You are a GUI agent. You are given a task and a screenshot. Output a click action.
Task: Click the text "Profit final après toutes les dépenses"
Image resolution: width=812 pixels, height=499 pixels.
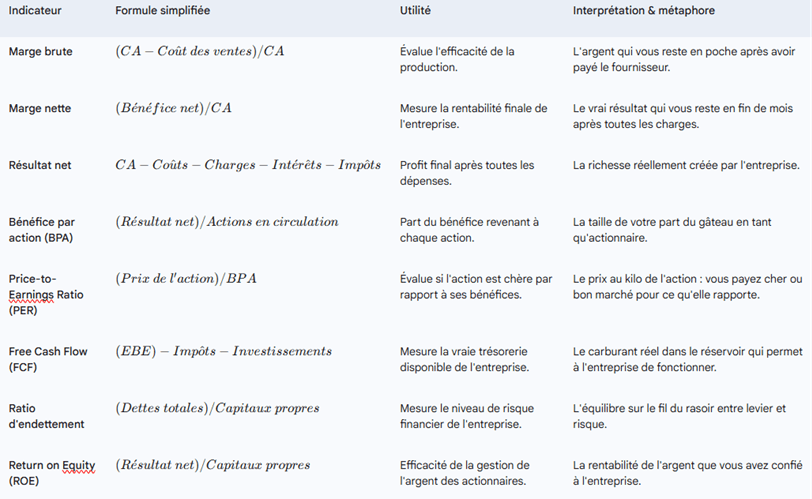click(467, 172)
